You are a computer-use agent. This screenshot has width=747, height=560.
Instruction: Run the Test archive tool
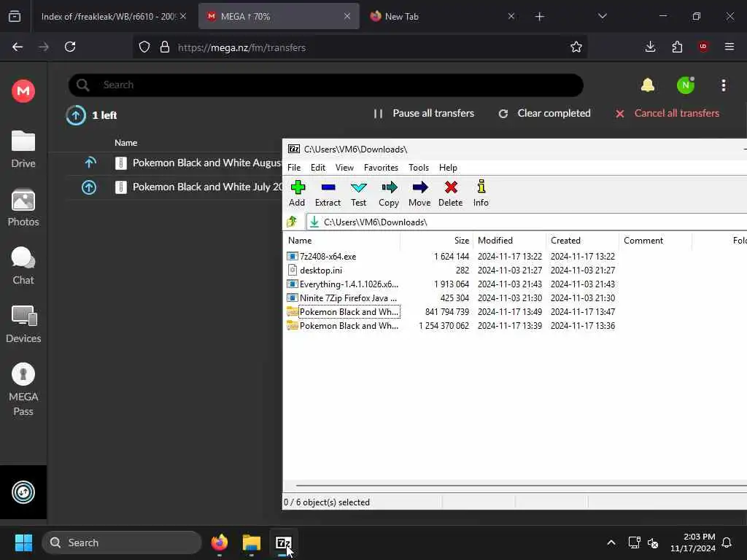[358, 193]
